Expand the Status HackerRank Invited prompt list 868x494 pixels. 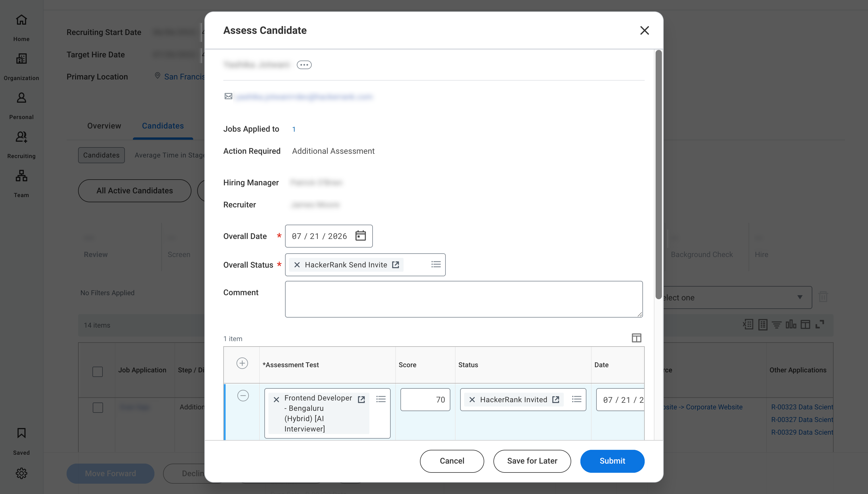[x=576, y=399]
